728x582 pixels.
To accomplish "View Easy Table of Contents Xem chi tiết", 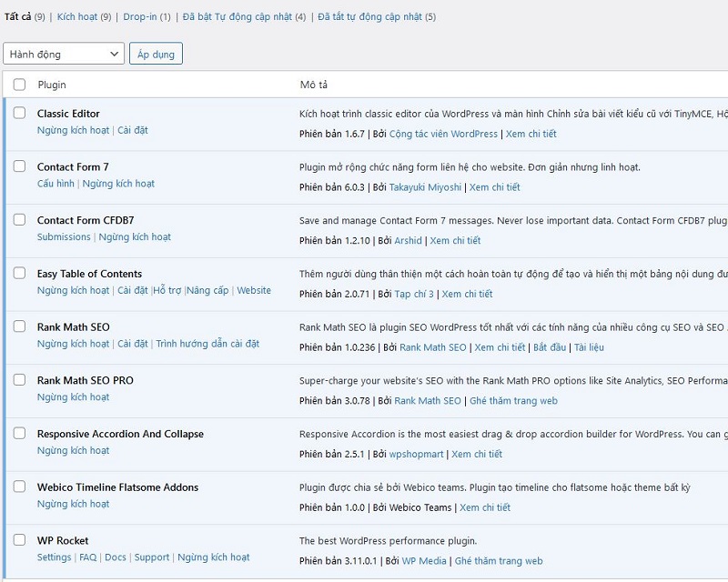I will click(467, 295).
